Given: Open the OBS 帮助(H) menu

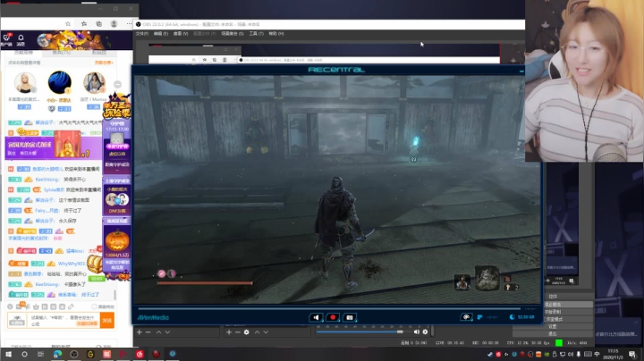Looking at the screenshot, I should point(276,34).
